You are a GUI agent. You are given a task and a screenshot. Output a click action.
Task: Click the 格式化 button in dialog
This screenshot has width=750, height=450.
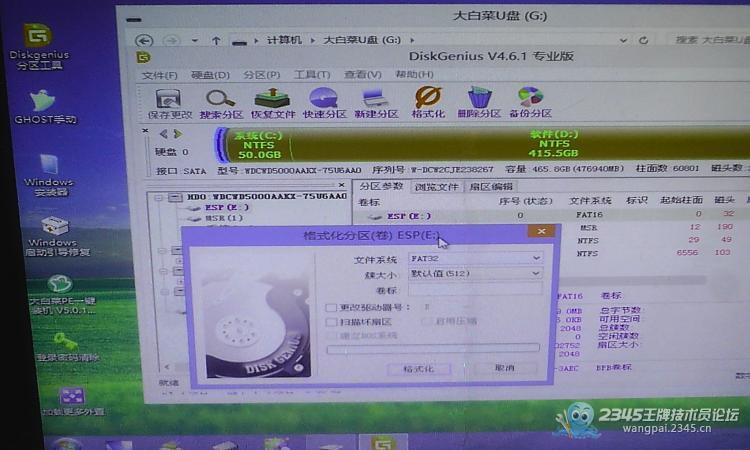click(x=419, y=369)
